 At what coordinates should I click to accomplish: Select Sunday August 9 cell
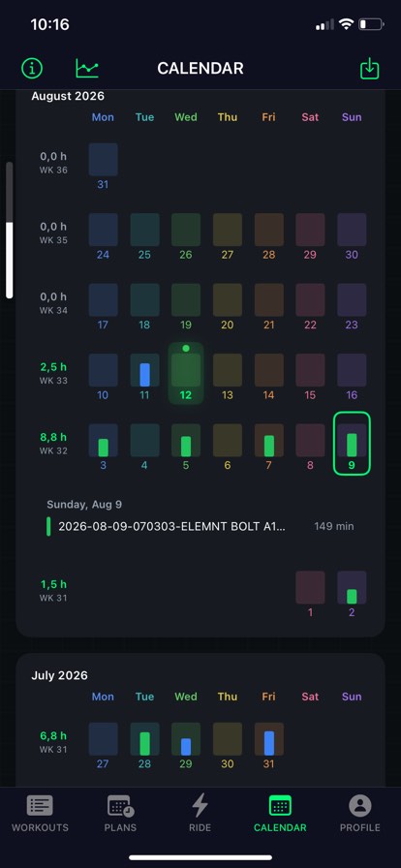352,444
